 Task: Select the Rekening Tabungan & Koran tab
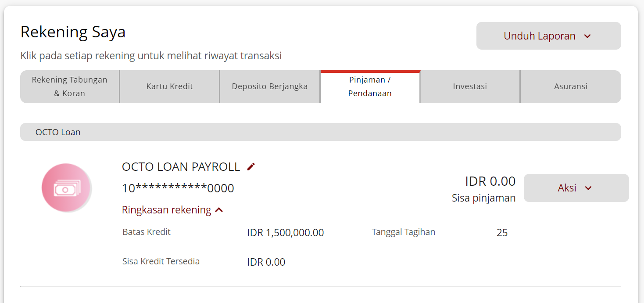coord(69,87)
